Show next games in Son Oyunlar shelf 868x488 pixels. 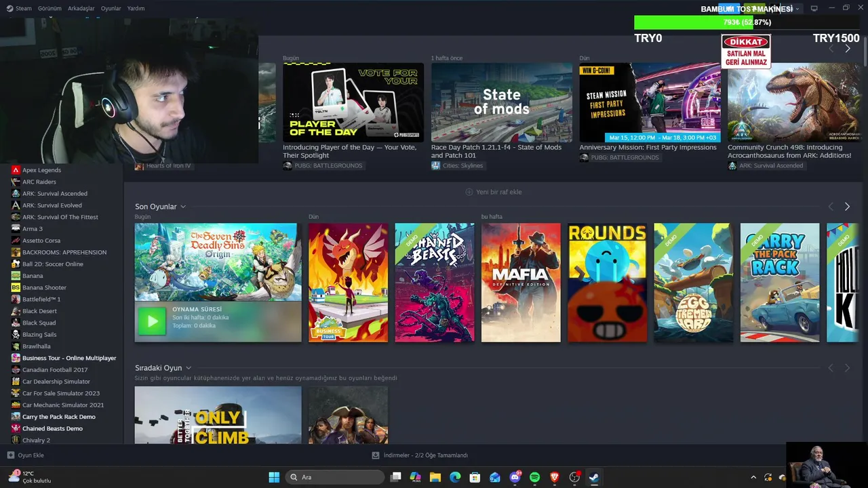847,207
